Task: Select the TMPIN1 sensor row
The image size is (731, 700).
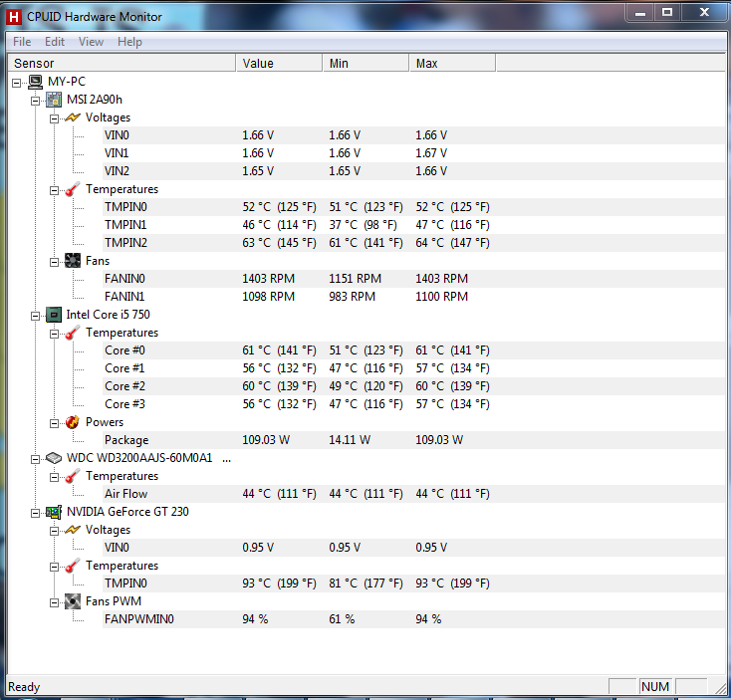Action: (413, 225)
